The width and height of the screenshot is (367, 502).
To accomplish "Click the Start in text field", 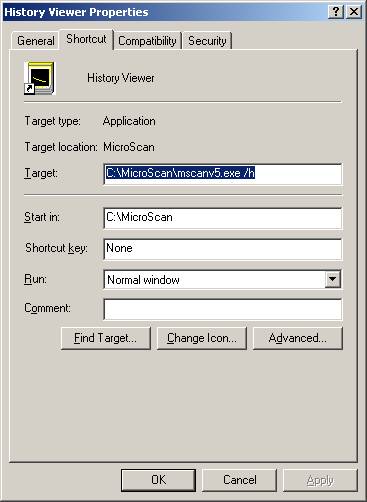I will coord(222,218).
